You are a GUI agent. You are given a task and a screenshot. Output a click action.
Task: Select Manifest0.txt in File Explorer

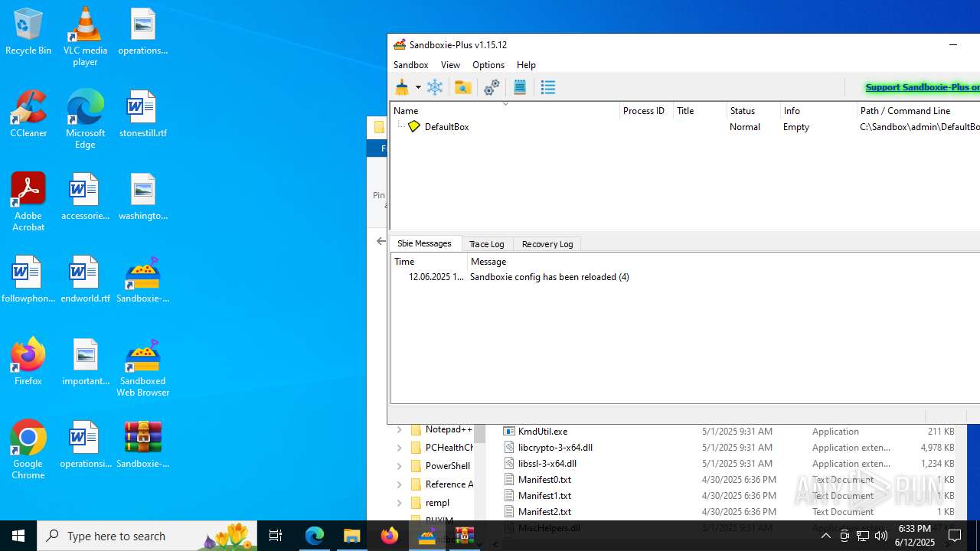pos(544,480)
